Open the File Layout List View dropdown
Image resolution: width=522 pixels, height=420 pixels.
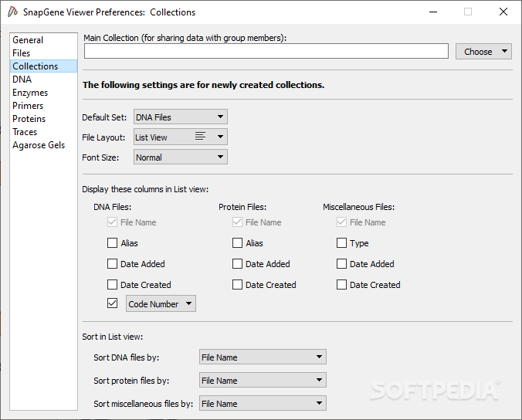pos(181,137)
